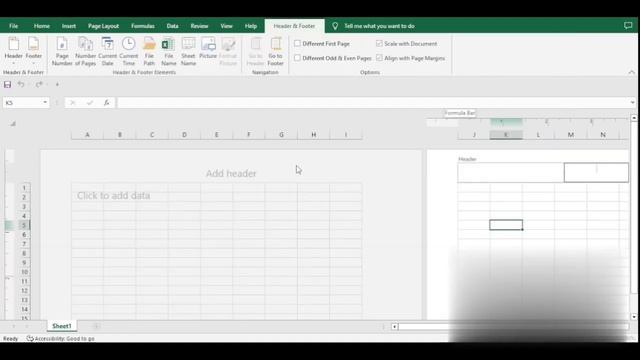Expand the formula bar chevron

tap(632, 102)
